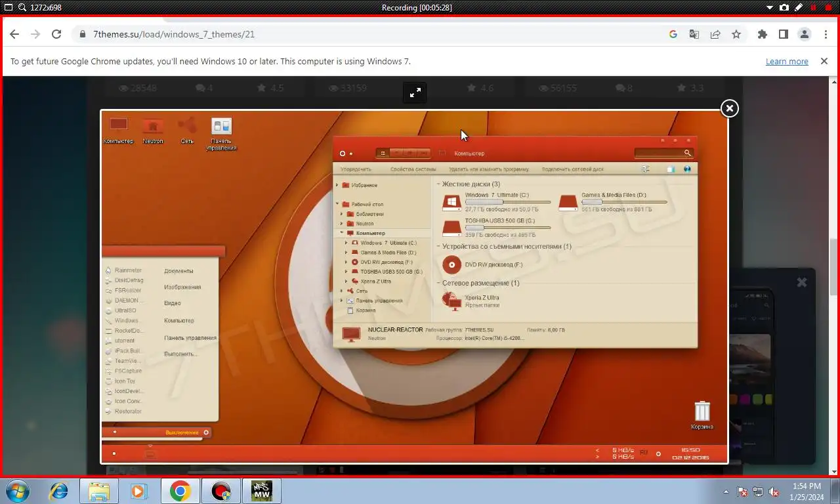Viewport: 840px width, 504px height.
Task: Take a snapshot with the recorder camera icon
Action: pyautogui.click(x=784, y=8)
